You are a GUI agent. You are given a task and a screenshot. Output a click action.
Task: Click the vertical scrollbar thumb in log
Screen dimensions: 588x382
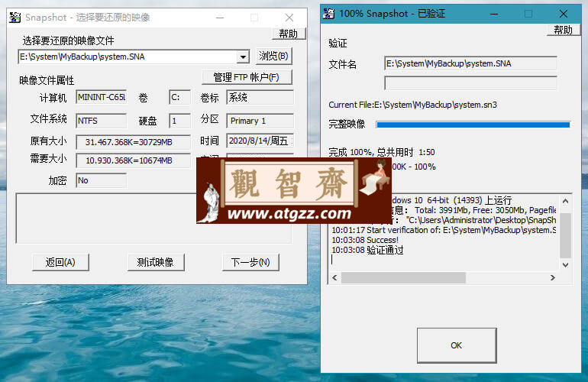click(566, 235)
